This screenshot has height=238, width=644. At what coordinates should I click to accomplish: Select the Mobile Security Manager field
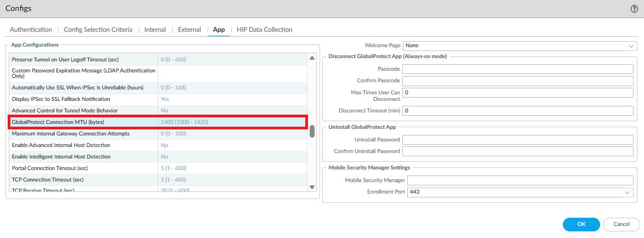point(520,180)
